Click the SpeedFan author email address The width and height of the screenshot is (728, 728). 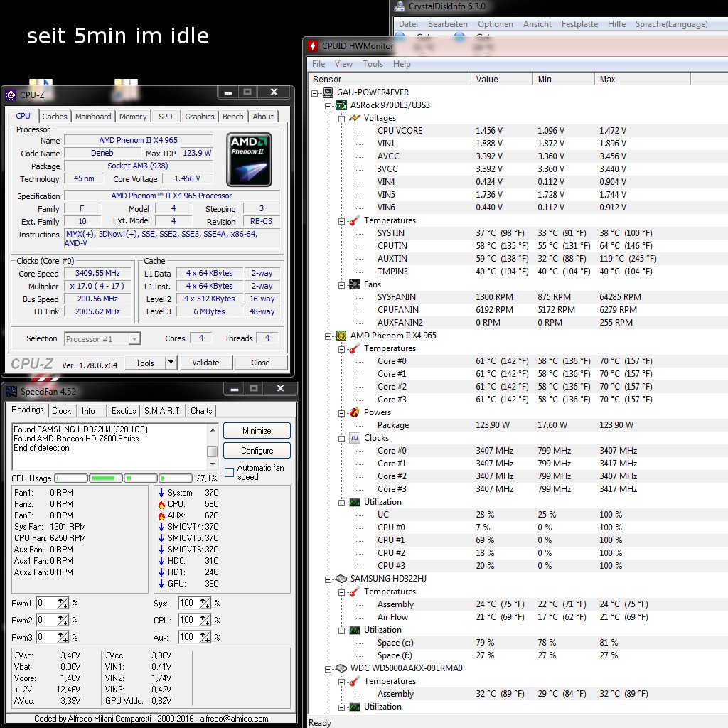coord(234,719)
